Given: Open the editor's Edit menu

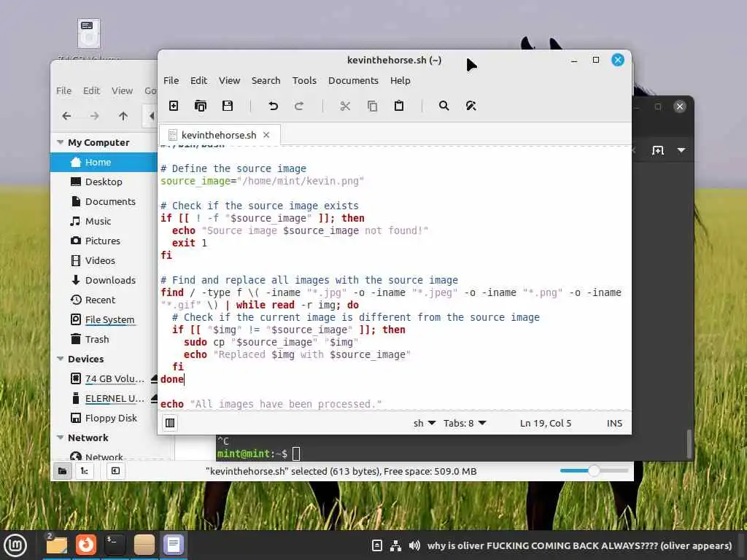Looking at the screenshot, I should 198,80.
